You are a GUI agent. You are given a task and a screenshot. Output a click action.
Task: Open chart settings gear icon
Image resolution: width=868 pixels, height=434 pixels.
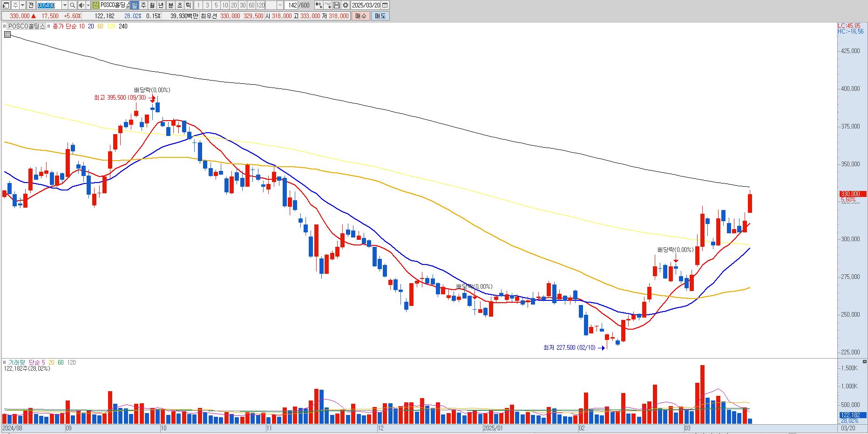(x=345, y=5)
